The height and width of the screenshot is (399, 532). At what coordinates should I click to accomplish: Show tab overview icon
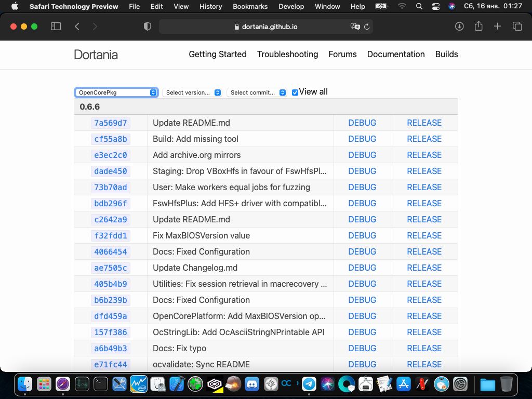[x=517, y=26]
